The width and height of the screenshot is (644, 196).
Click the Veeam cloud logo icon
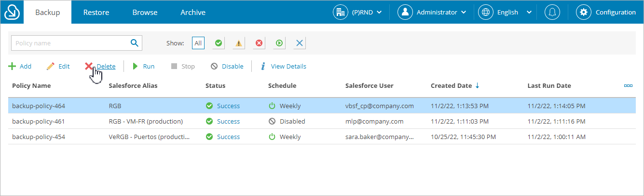12,12
